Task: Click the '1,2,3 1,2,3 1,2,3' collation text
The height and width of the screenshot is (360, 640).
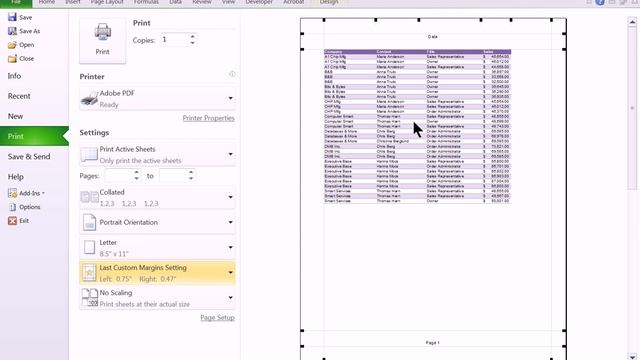Action: pyautogui.click(x=129, y=204)
